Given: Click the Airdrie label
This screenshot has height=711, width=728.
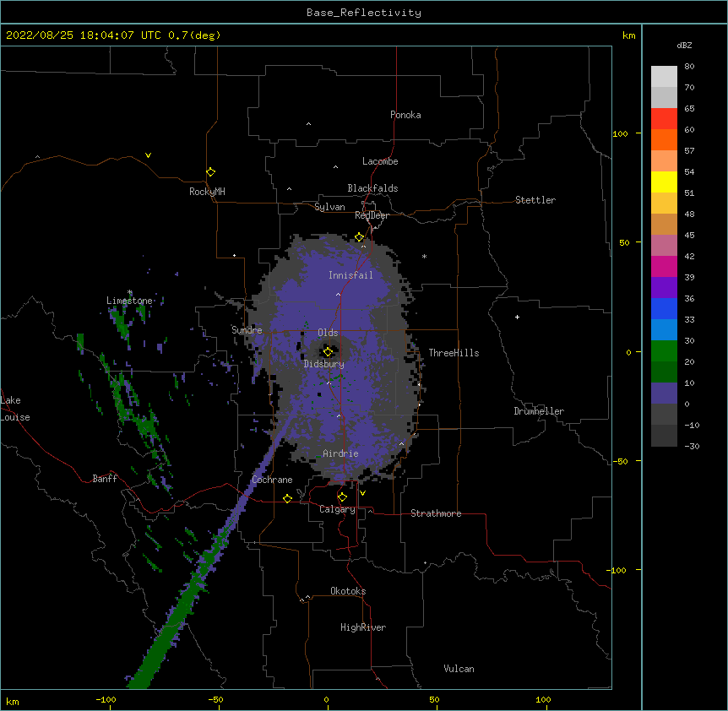Looking at the screenshot, I should click(x=340, y=453).
